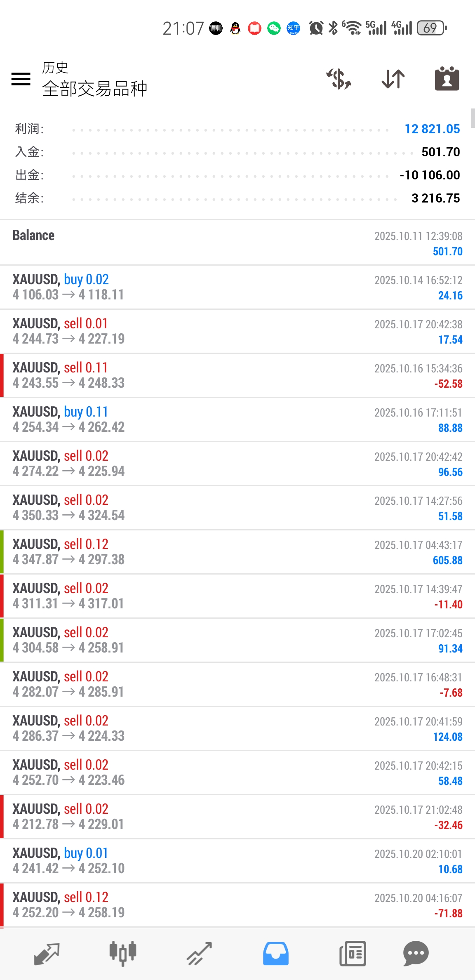This screenshot has width=475, height=980.
Task: Tap the scrollbar at the right edge
Action: 473,119
